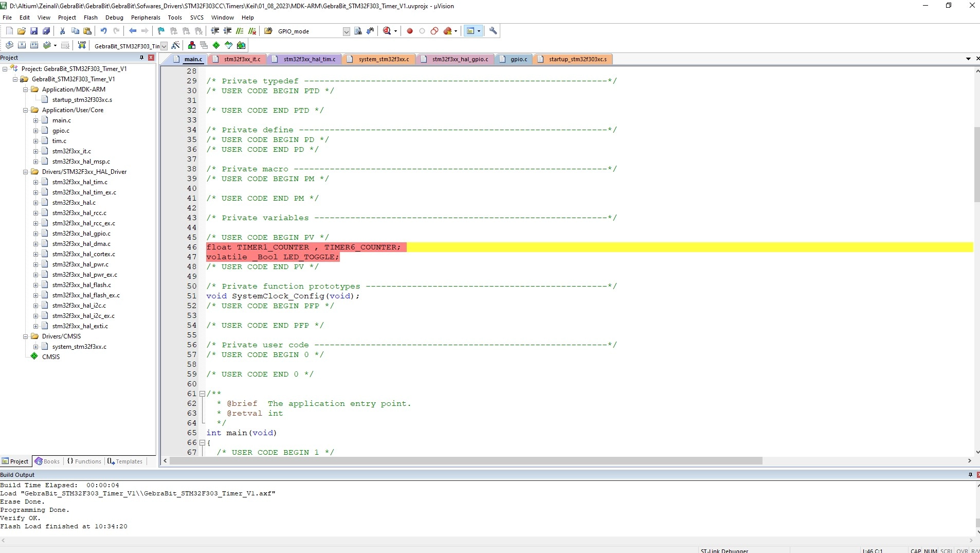This screenshot has width=980, height=553.
Task: Navigate backwards with the blue arrow
Action: pos(133,31)
